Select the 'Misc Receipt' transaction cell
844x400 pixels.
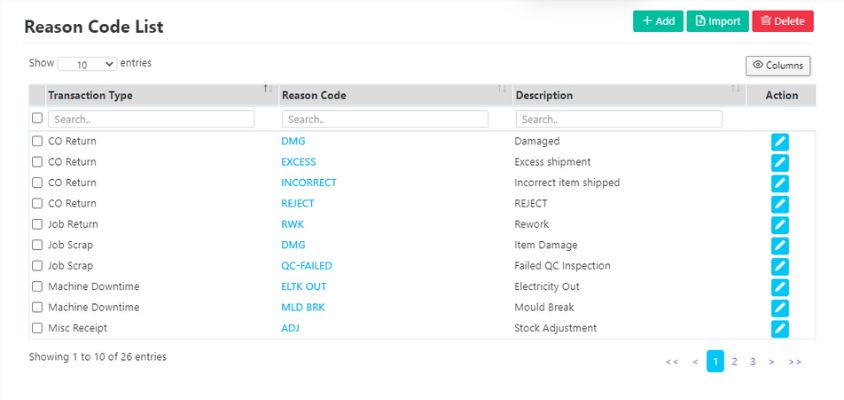click(x=78, y=328)
